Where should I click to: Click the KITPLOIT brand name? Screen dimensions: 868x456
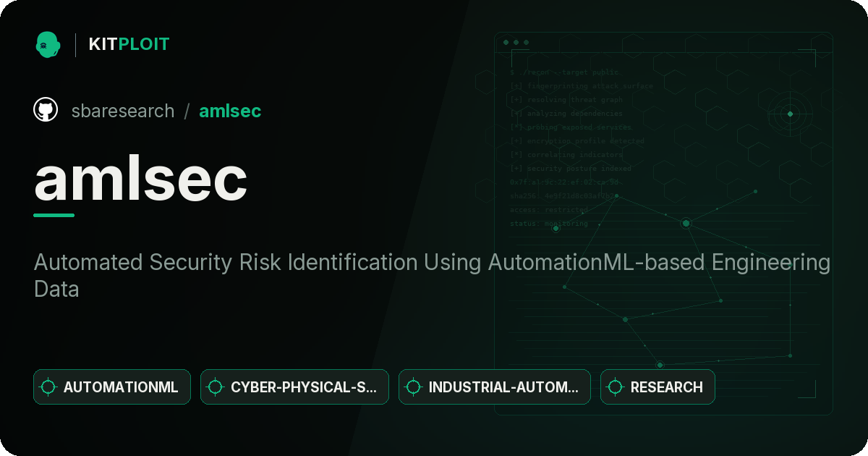click(x=129, y=44)
